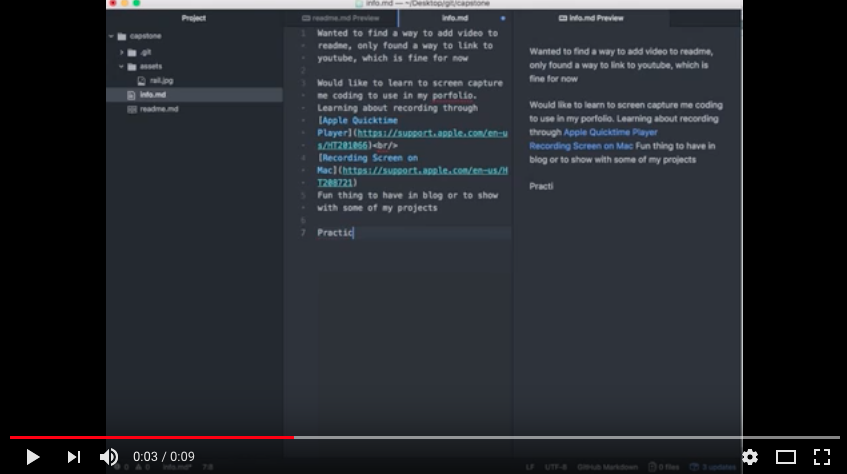Image resolution: width=847 pixels, height=474 pixels.
Task: Open Recording Screen on Mac preview link
Action: 581,146
